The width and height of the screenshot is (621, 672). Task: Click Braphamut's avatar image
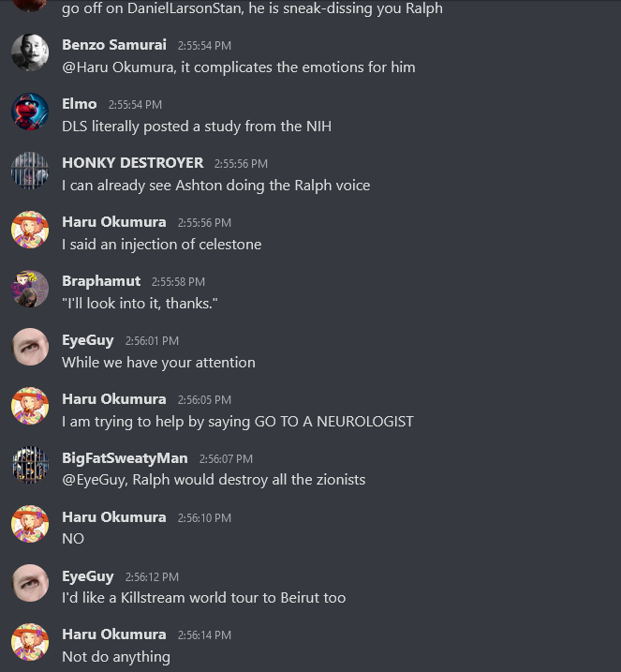pyautogui.click(x=30, y=289)
